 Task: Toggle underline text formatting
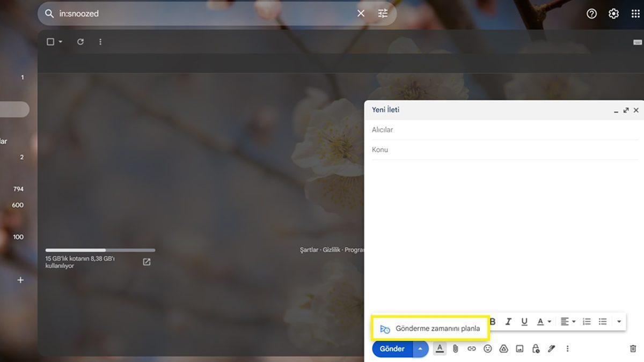(x=524, y=321)
